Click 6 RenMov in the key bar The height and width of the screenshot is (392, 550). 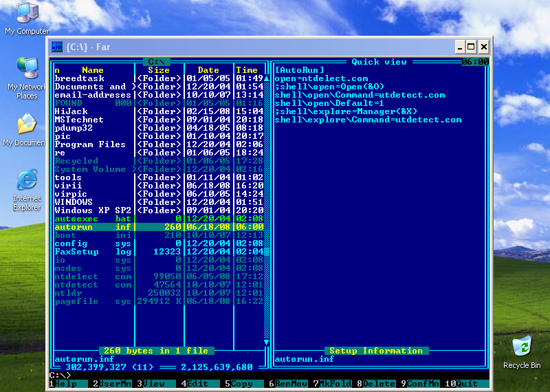coord(288,384)
